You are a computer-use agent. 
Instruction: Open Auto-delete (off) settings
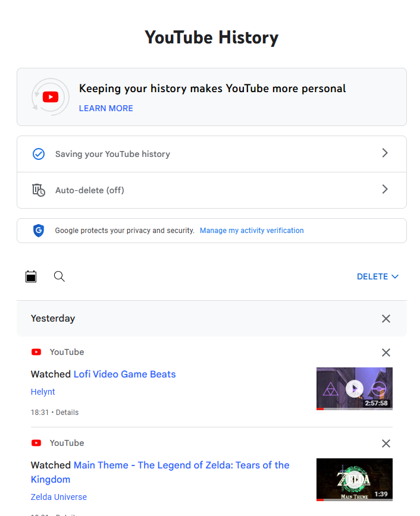pyautogui.click(x=211, y=190)
